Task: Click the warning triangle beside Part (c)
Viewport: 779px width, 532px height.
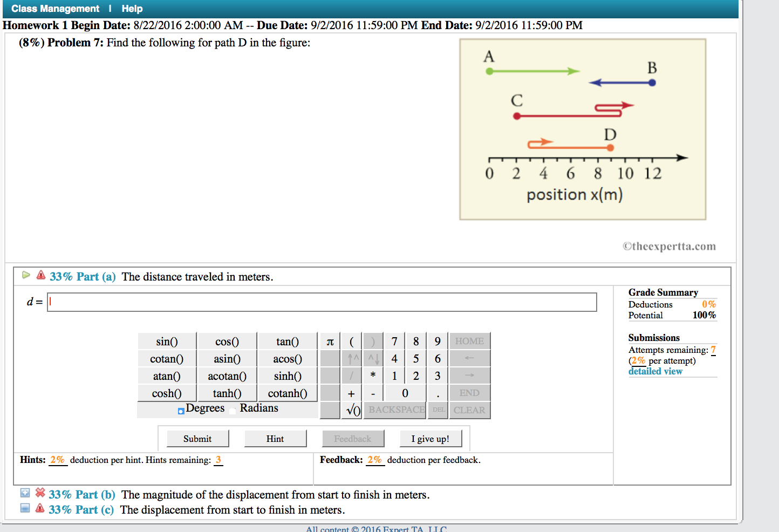Action: pyautogui.click(x=40, y=509)
